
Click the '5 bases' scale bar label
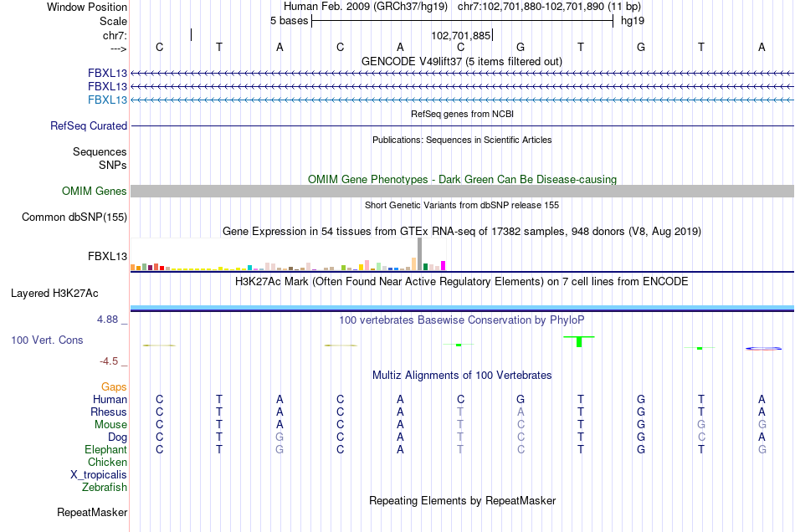point(289,21)
